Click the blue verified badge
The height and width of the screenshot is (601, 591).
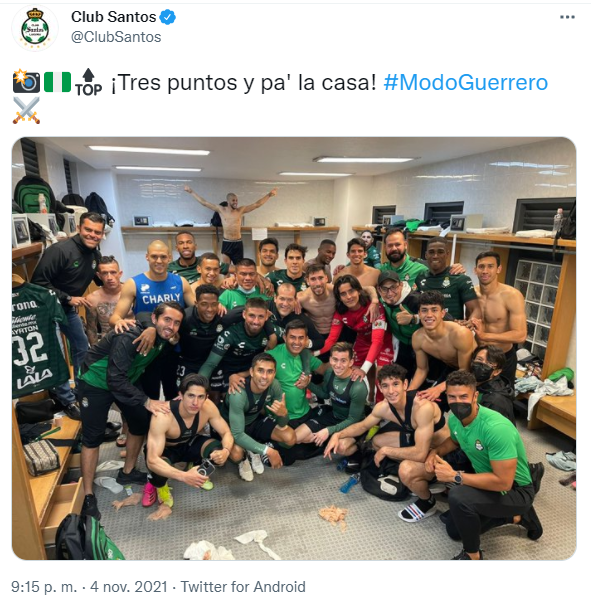(167, 17)
